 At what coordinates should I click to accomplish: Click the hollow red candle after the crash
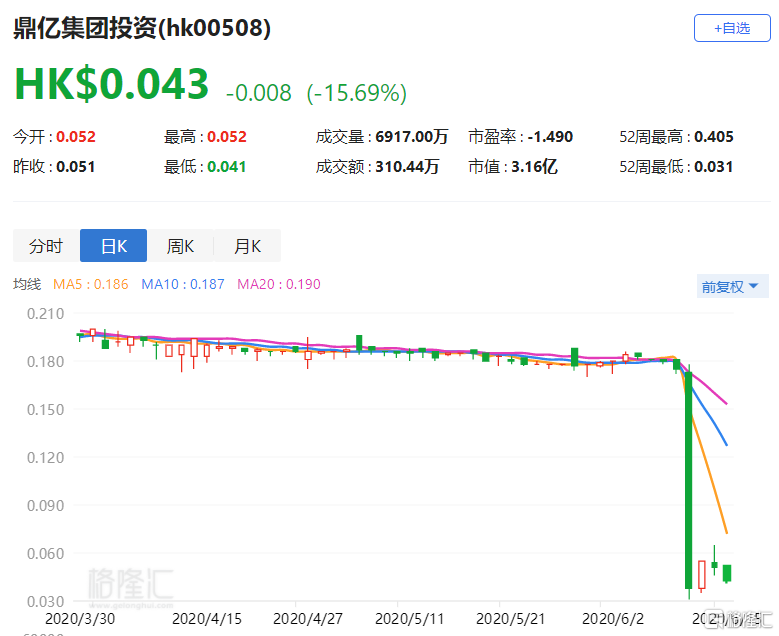coord(701,575)
